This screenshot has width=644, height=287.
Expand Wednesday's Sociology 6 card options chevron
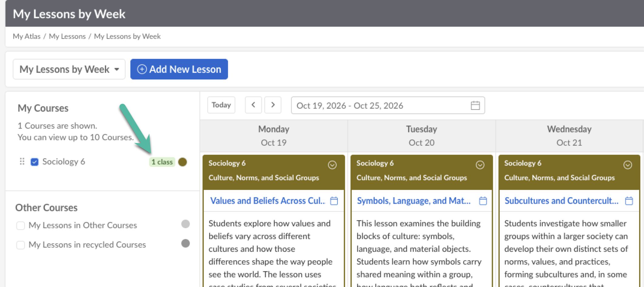pyautogui.click(x=628, y=165)
